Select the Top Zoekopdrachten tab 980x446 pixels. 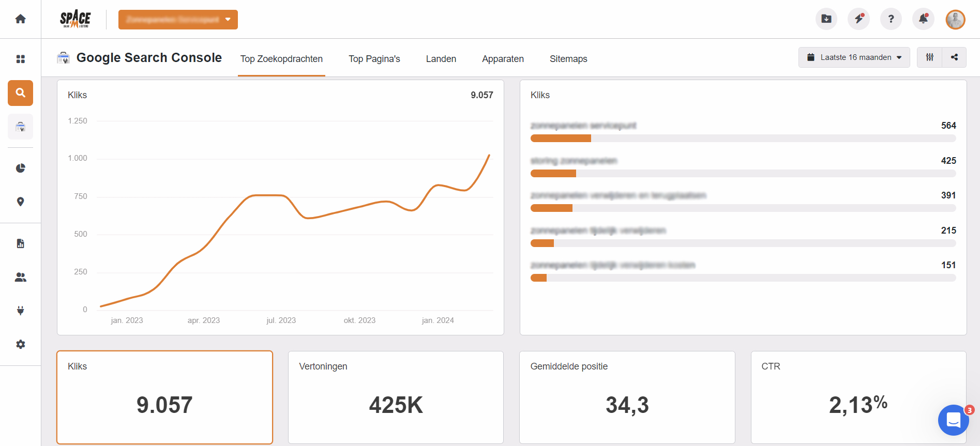(x=281, y=59)
